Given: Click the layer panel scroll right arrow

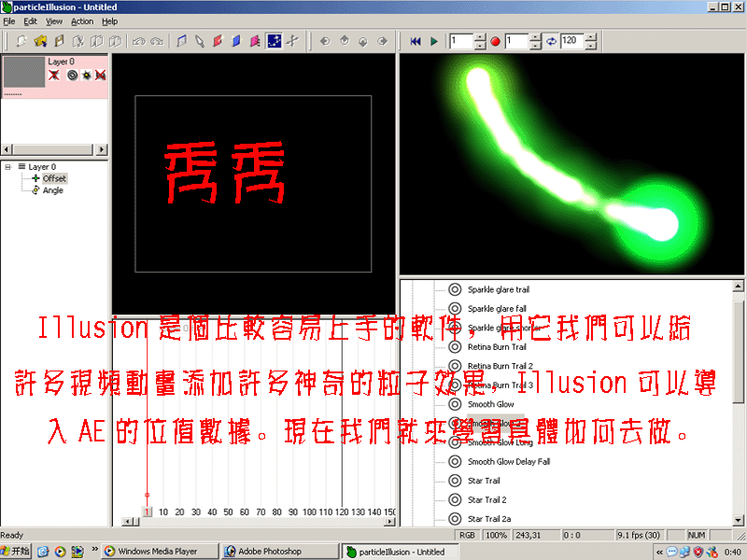Looking at the screenshot, I should pos(102,149).
